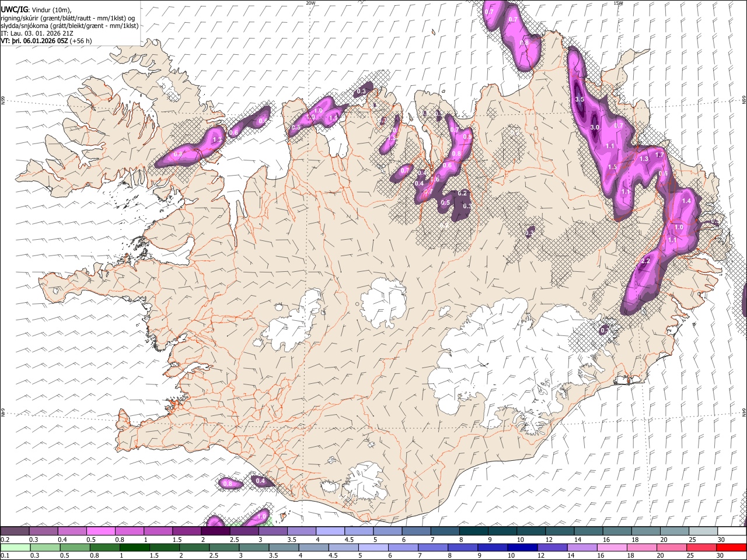Click the pink swatch labeled 16, lower legend
This screenshot has width=747, height=560.
612,547
